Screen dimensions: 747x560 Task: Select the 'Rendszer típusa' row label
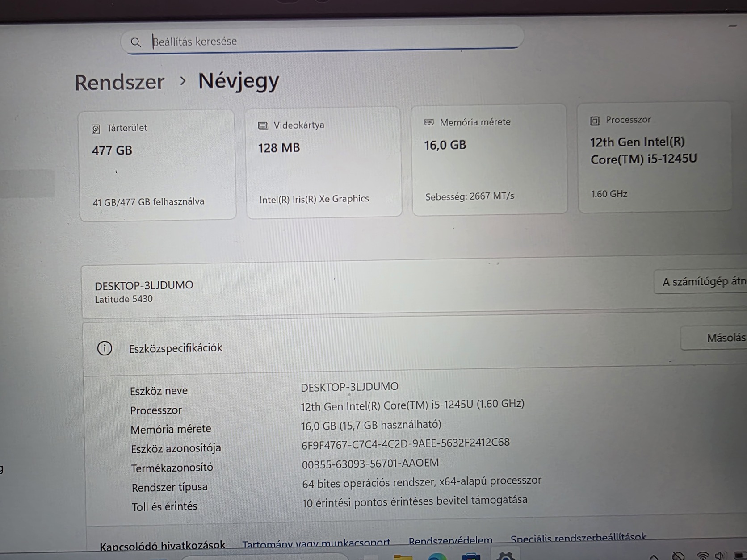coord(169,487)
